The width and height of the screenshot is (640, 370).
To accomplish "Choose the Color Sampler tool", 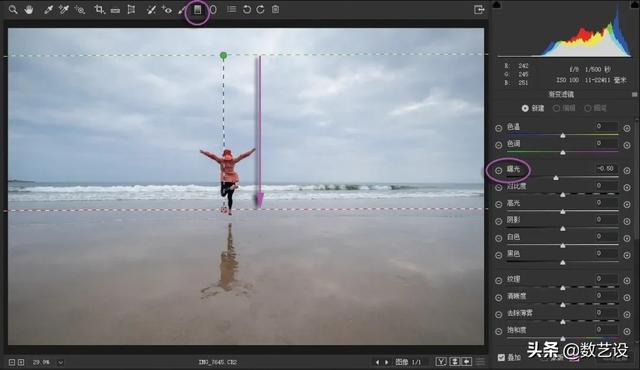I will [x=64, y=9].
